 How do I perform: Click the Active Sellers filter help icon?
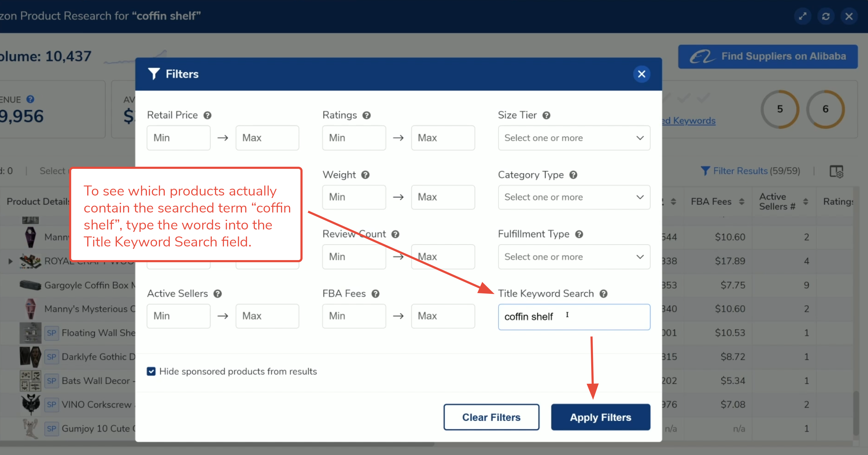(217, 294)
